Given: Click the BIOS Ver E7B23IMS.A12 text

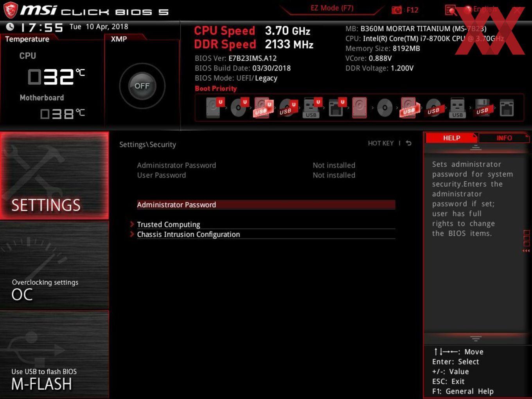Looking at the screenshot, I should (235, 58).
